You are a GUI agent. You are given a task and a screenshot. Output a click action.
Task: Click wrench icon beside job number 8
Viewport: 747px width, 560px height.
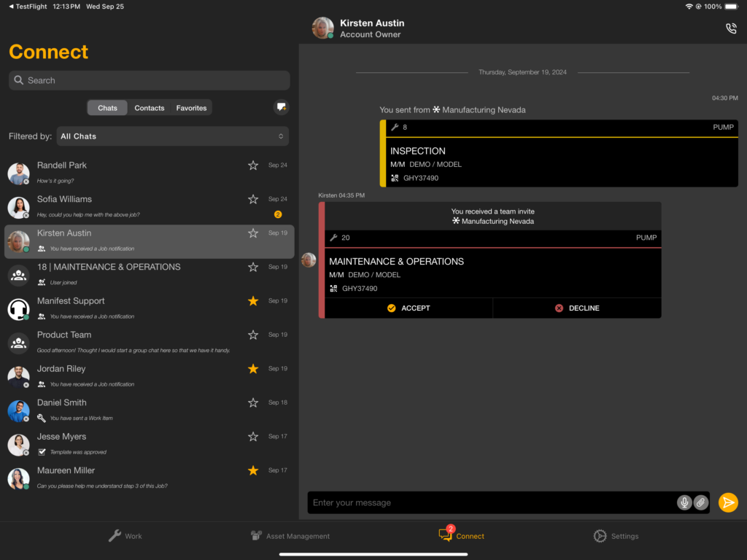(395, 127)
